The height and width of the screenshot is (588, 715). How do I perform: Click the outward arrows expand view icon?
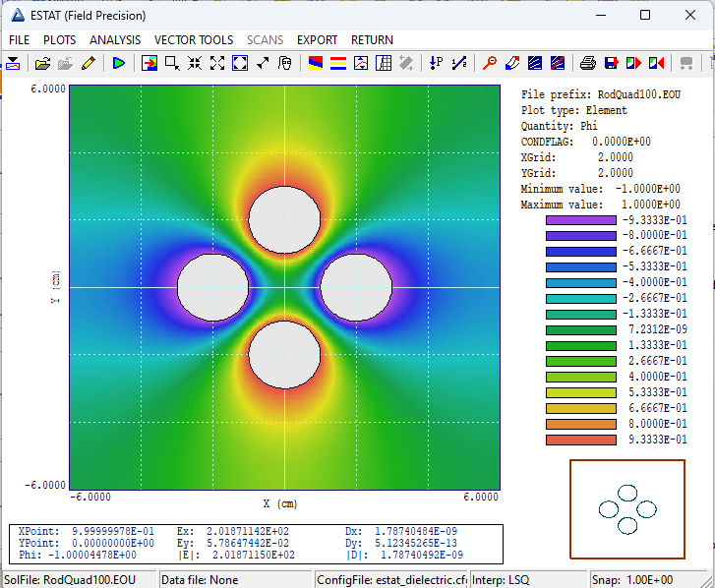point(217,63)
